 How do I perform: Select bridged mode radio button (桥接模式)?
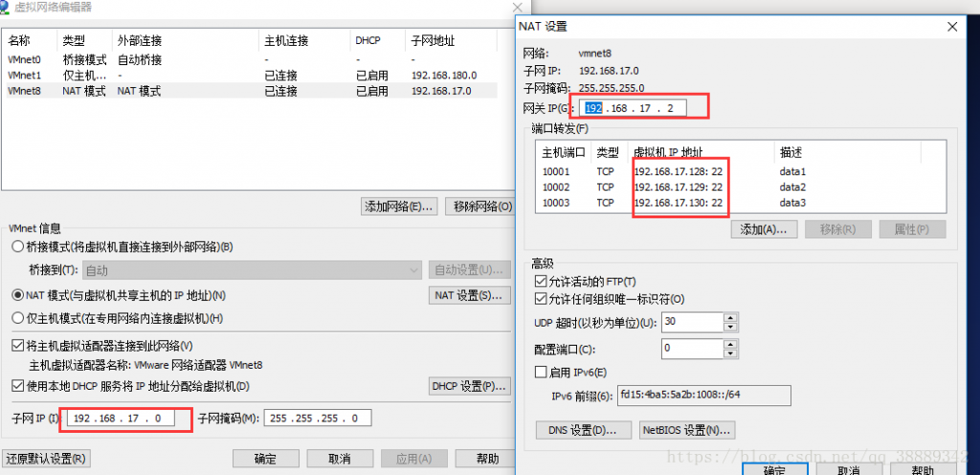(x=18, y=247)
